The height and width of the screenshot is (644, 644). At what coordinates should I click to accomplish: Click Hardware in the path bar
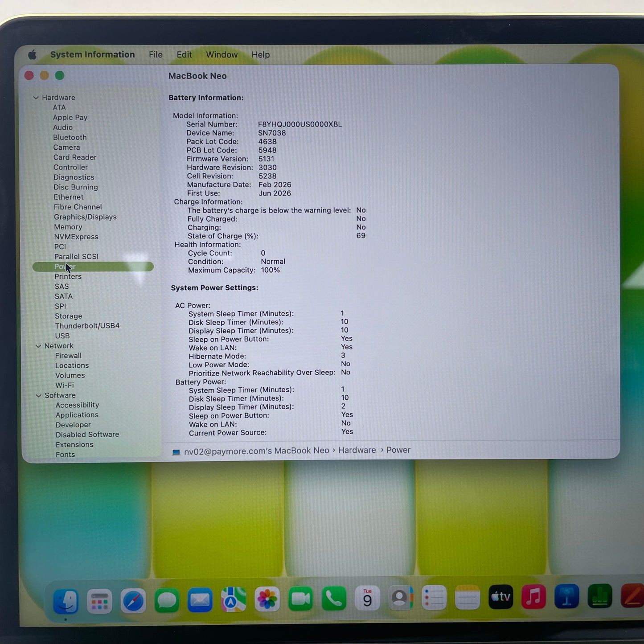point(357,450)
